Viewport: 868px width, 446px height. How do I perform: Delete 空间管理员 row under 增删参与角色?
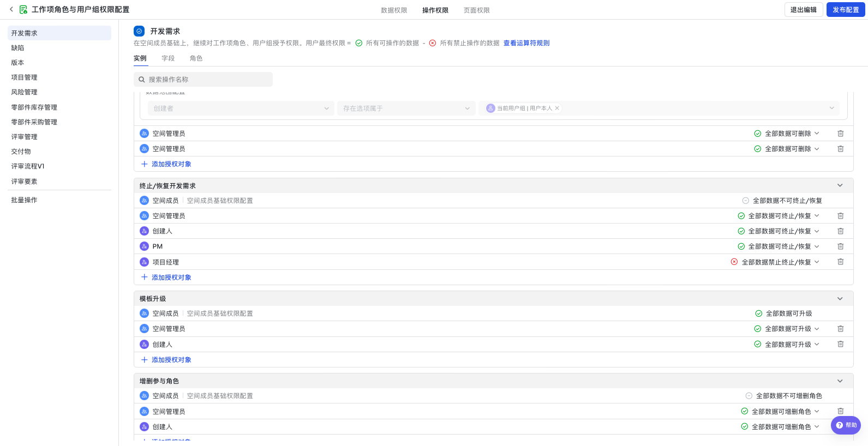tap(841, 411)
